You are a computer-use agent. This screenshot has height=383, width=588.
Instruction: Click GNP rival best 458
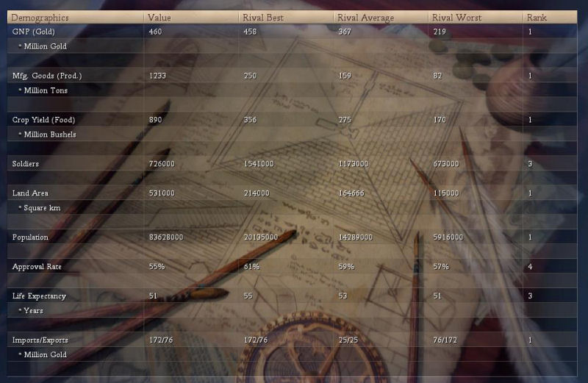[250, 32]
